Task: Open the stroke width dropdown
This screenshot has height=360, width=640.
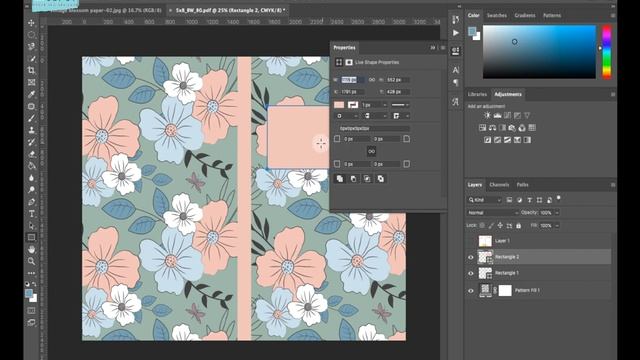Action: tap(384, 105)
